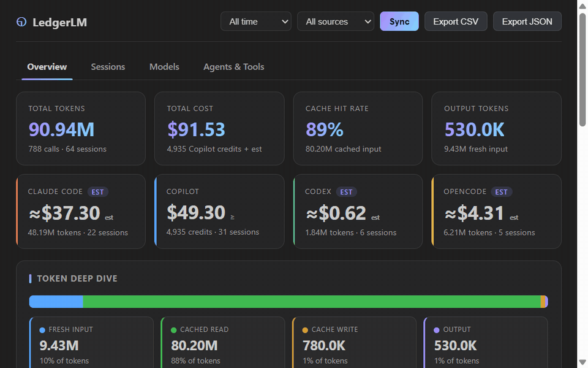Viewport: 588px width, 368px height.
Task: Click '10% of tokens' text
Action: click(x=64, y=361)
